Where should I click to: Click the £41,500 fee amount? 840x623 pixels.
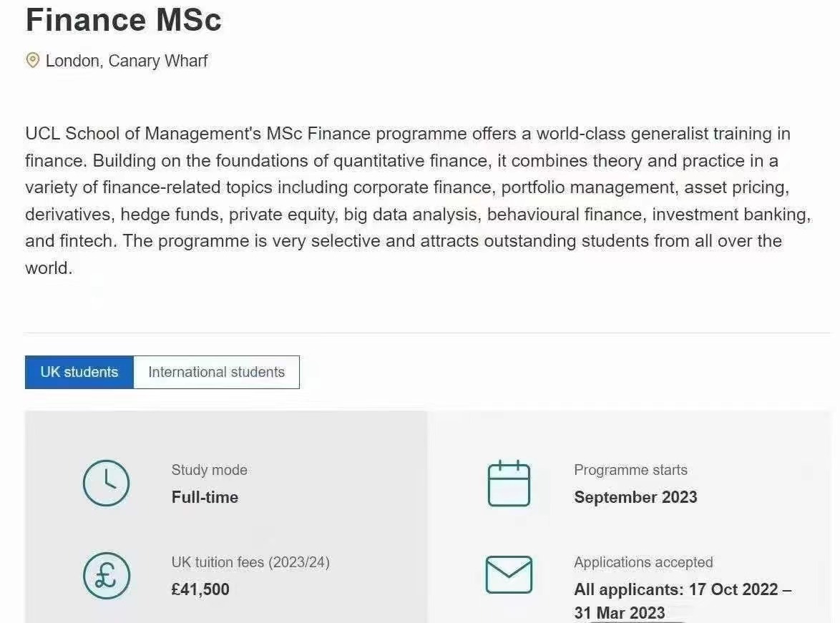[200, 589]
